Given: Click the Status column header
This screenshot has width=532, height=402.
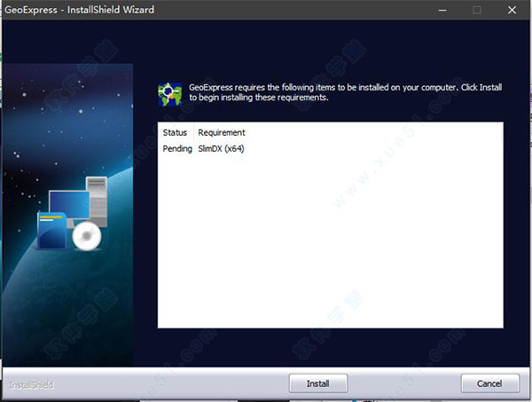Looking at the screenshot, I should point(175,132).
